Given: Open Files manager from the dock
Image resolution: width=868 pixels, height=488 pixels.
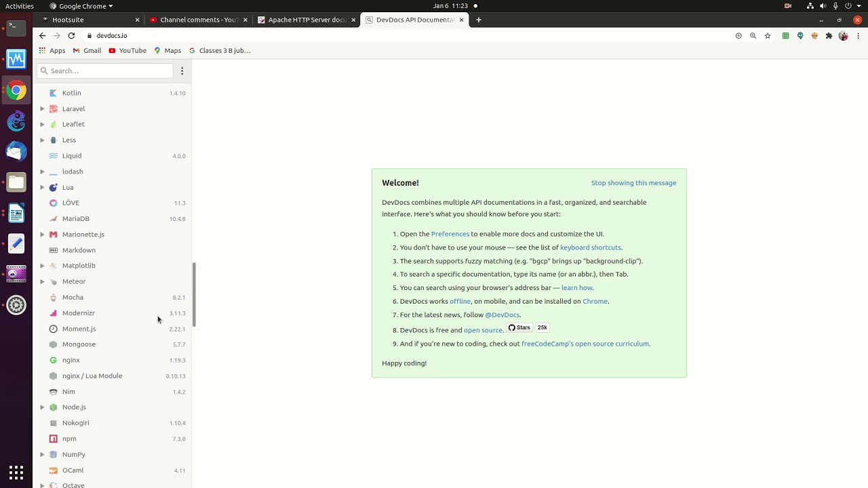Looking at the screenshot, I should (x=16, y=182).
